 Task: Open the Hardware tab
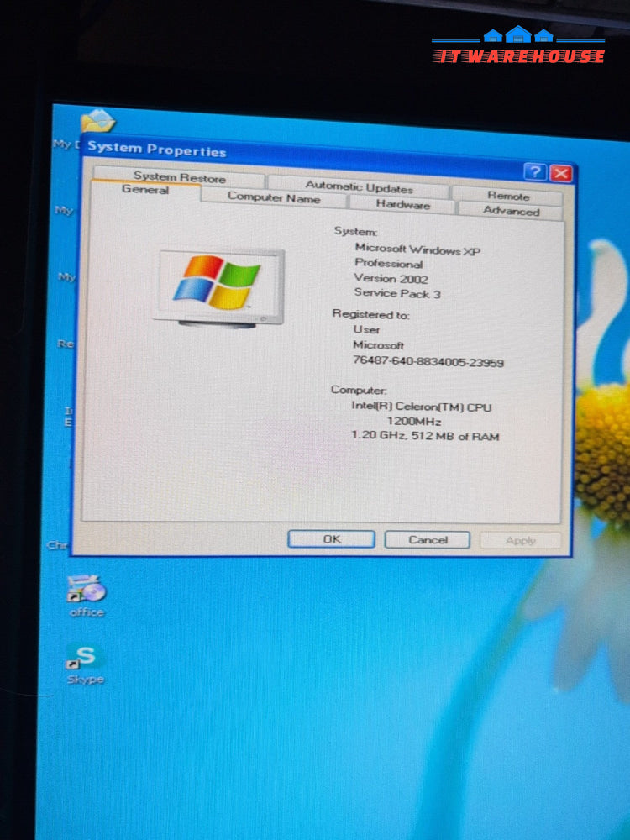(x=402, y=204)
